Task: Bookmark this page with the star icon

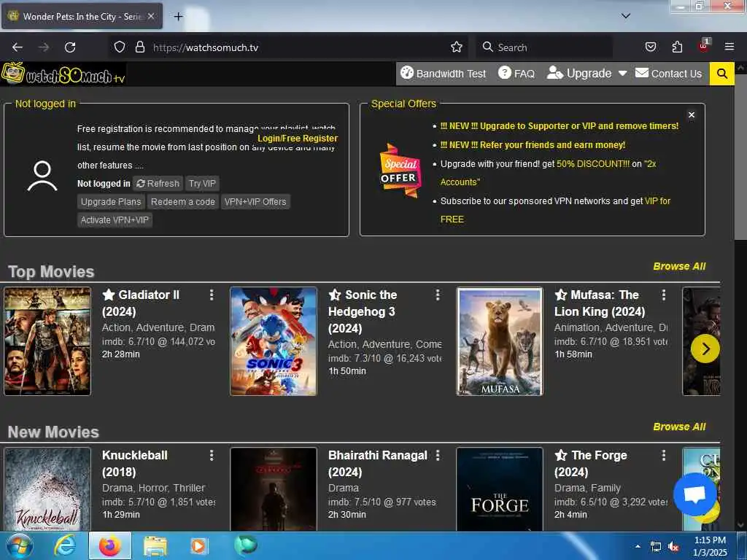Action: pos(457,47)
